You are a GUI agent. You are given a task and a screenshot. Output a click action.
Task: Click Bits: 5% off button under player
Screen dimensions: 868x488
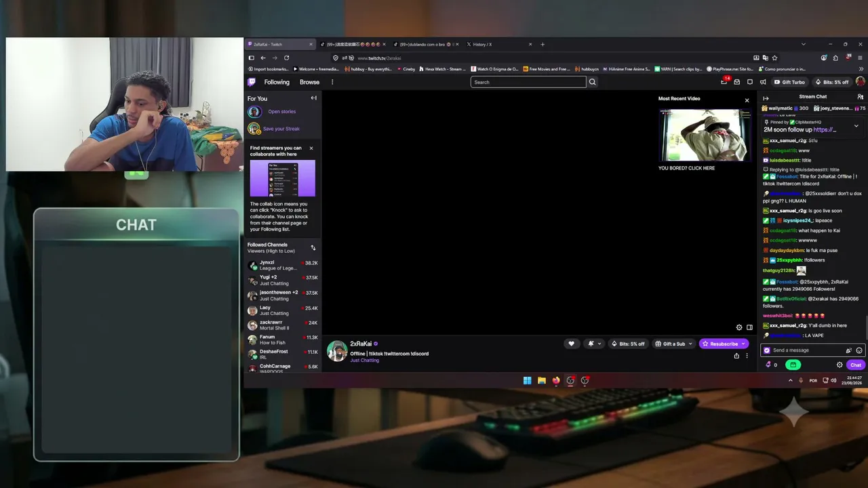[x=628, y=344]
